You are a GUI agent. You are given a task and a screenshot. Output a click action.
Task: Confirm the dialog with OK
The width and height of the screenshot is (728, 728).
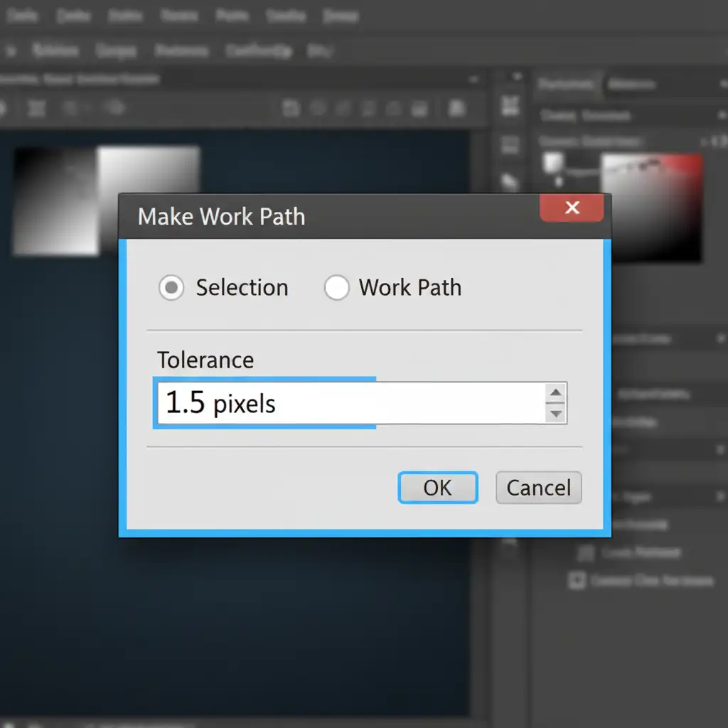[437, 488]
